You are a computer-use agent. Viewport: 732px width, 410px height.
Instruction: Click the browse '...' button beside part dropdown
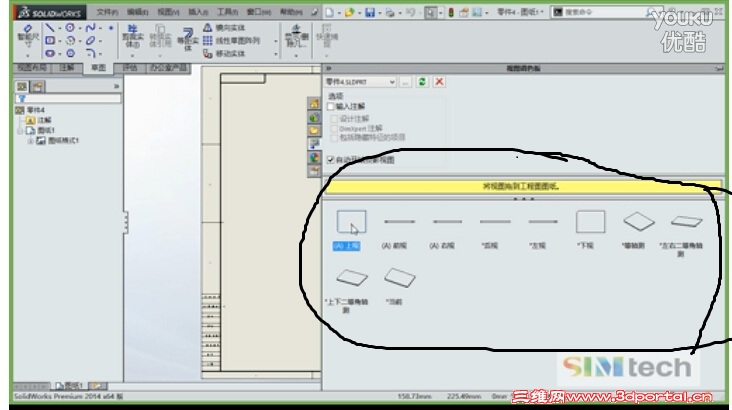click(x=405, y=82)
